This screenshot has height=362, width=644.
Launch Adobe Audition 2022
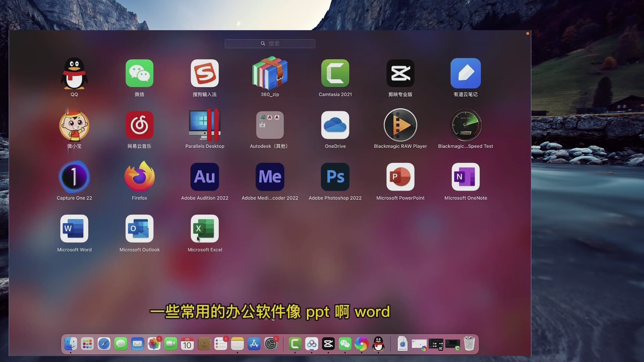click(x=205, y=177)
